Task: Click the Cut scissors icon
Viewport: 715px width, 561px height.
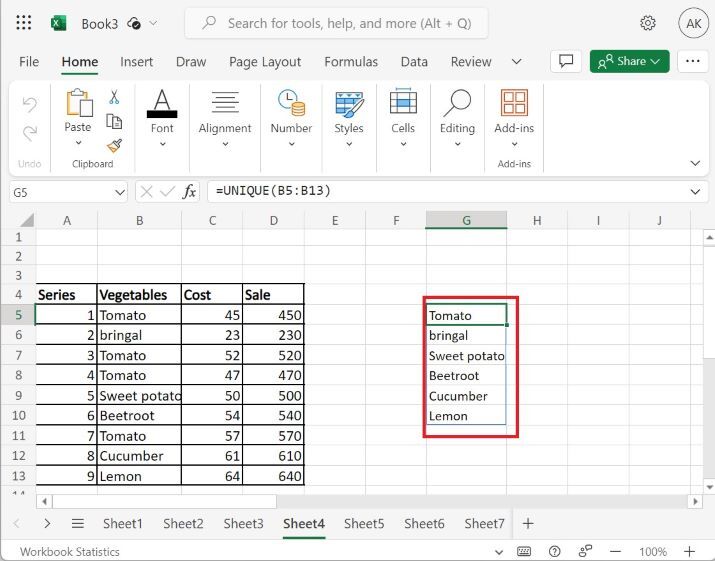Action: pos(114,97)
